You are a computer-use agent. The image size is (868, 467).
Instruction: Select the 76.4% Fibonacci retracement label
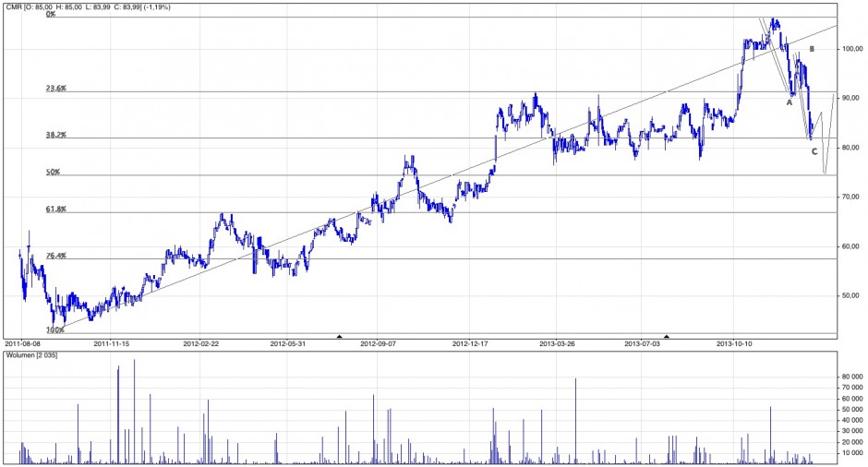[x=56, y=256]
